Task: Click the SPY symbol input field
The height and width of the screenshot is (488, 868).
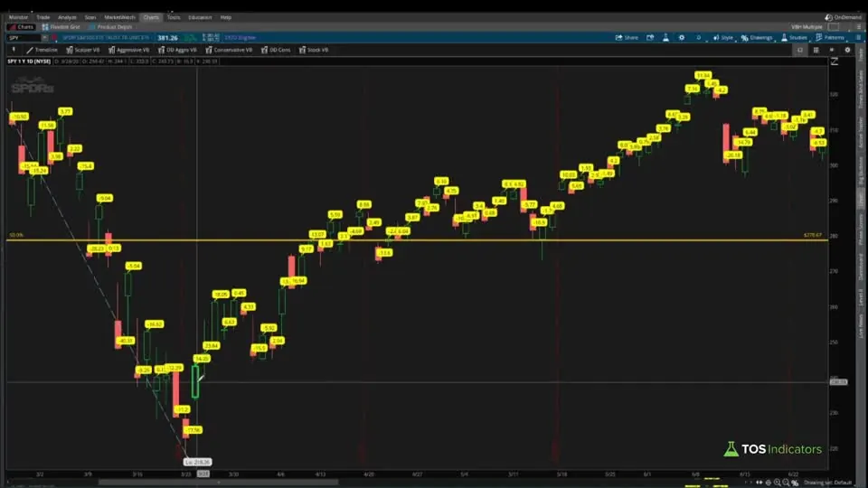Action: [24, 38]
